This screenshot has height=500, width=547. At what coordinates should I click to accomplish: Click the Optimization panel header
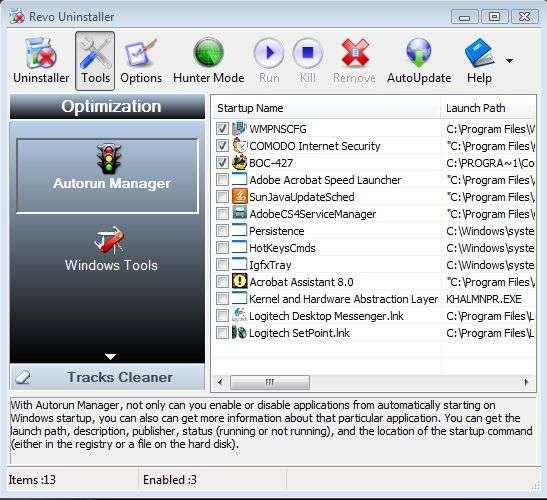tap(107, 106)
